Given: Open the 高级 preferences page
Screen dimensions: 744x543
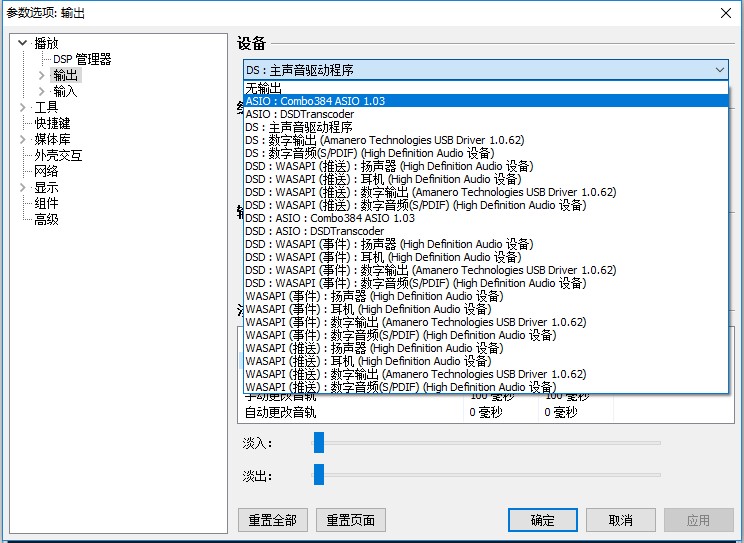Looking at the screenshot, I should point(46,219).
